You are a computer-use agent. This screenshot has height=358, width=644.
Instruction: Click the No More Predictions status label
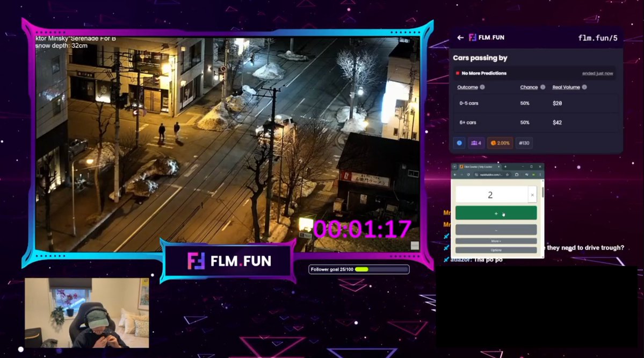[x=484, y=73]
